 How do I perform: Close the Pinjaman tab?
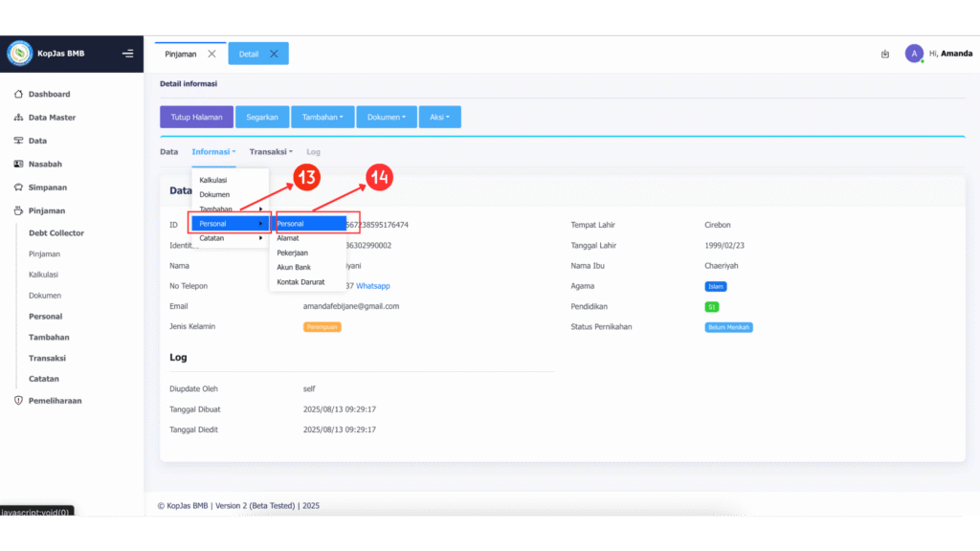[212, 54]
